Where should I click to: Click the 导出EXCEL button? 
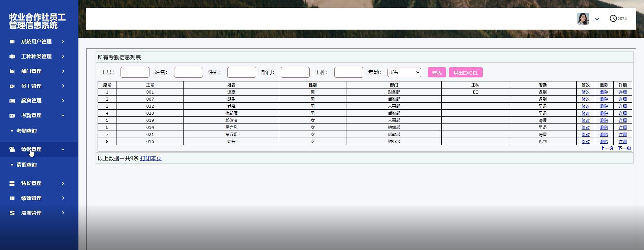point(466,73)
